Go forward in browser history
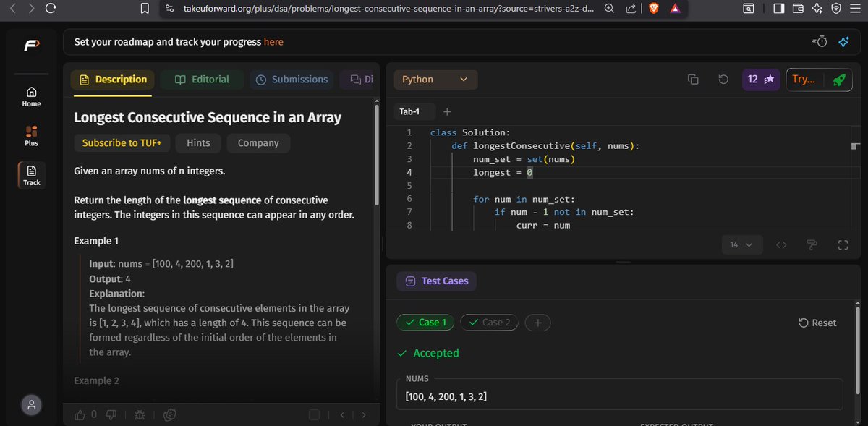Screen dimensions: 868x426 [x=30, y=9]
